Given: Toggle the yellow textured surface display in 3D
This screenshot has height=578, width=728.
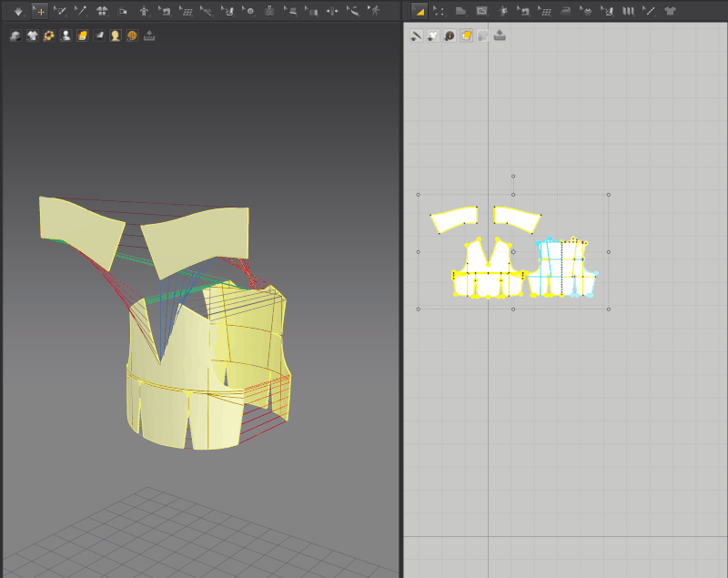Looking at the screenshot, I should click(x=82, y=36).
